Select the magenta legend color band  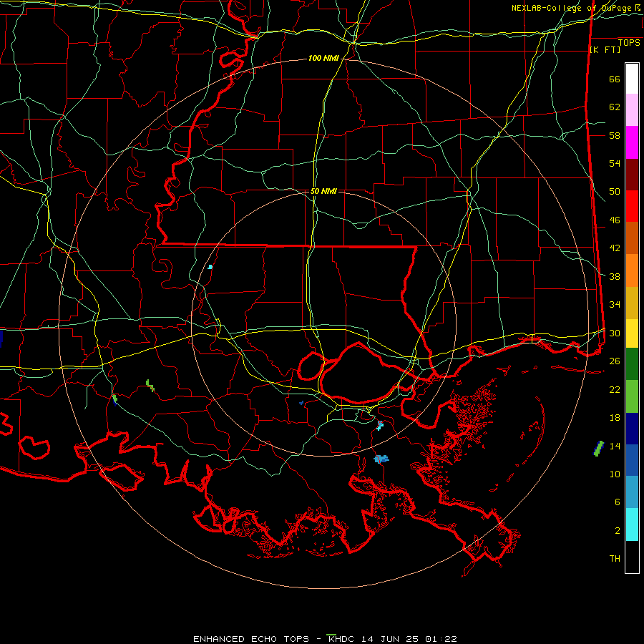pos(632,142)
